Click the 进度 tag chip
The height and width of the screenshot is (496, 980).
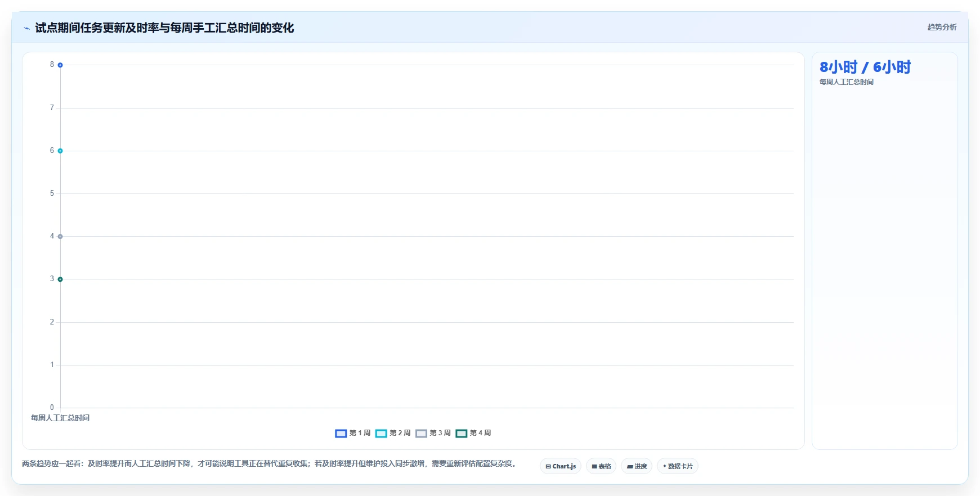click(x=637, y=466)
